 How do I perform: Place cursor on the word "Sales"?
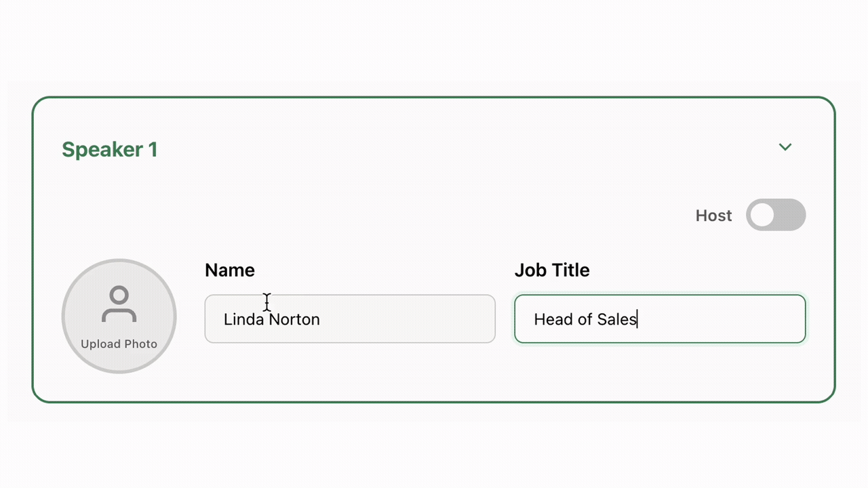(616, 319)
